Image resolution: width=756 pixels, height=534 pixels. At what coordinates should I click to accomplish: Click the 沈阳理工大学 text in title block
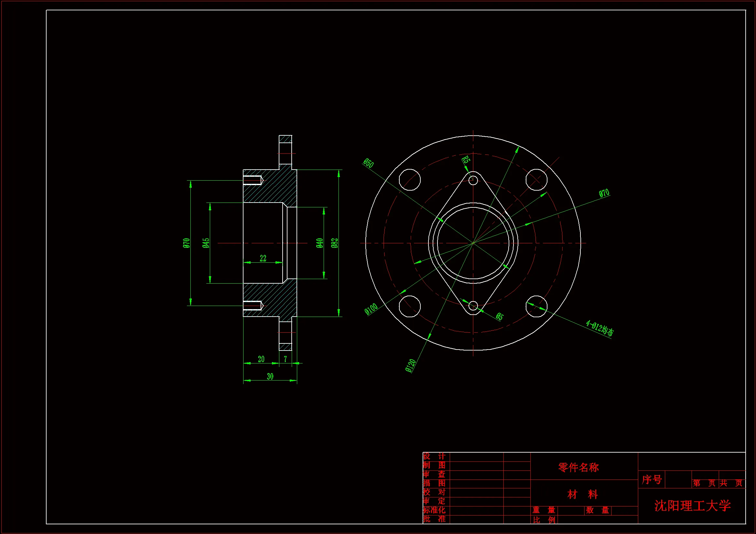[692, 506]
